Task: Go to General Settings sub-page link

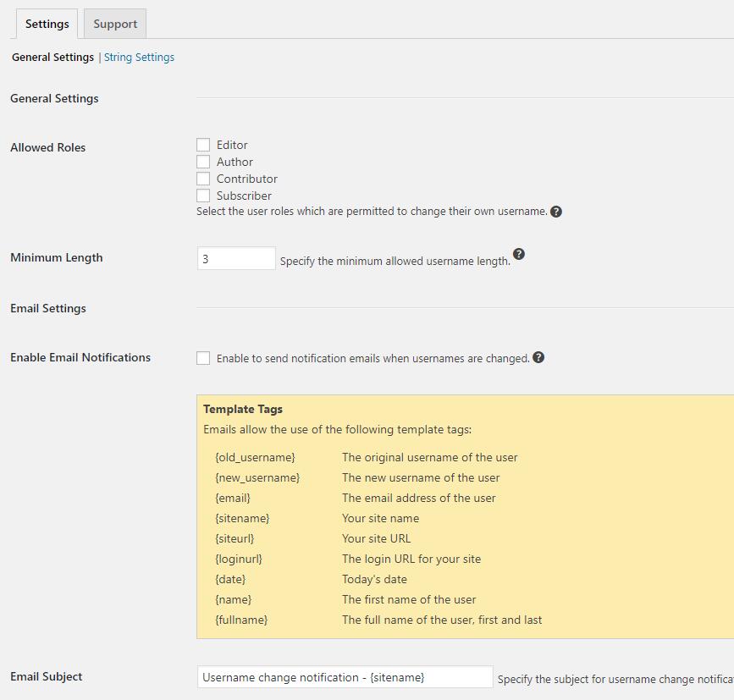Action: point(52,58)
